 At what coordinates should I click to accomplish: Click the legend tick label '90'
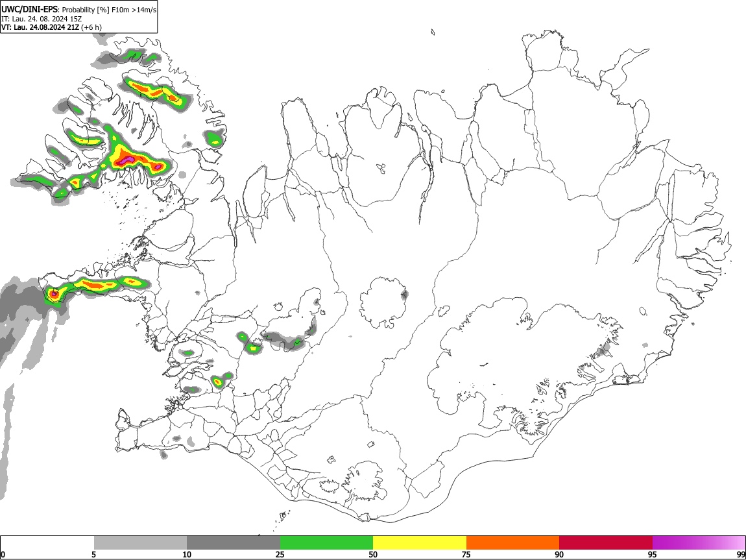point(559,555)
